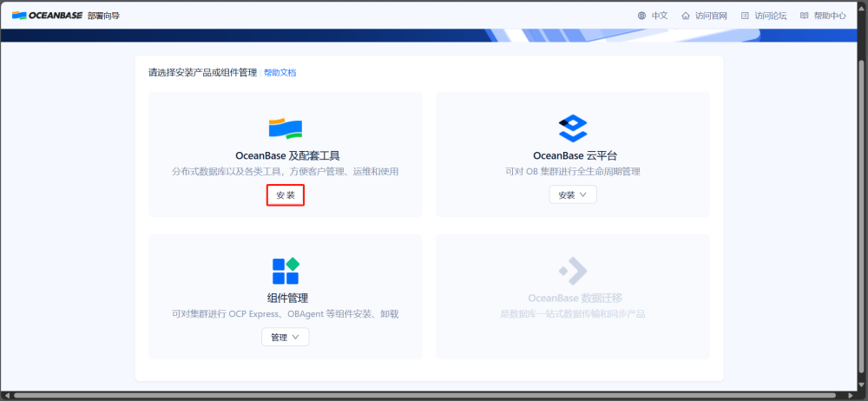The image size is (868, 401).
Task: Click the book icon beside 帮助中心
Action: 805,16
